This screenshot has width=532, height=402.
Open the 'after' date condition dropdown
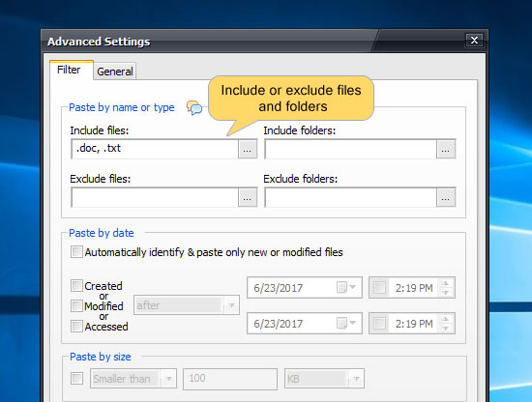click(187, 305)
